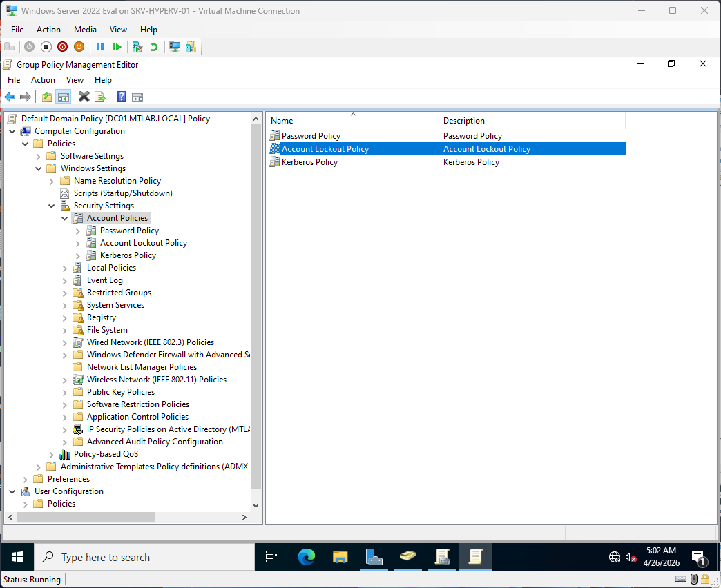Open Server Manager from the taskbar
This screenshot has height=588, width=721.
click(x=374, y=557)
